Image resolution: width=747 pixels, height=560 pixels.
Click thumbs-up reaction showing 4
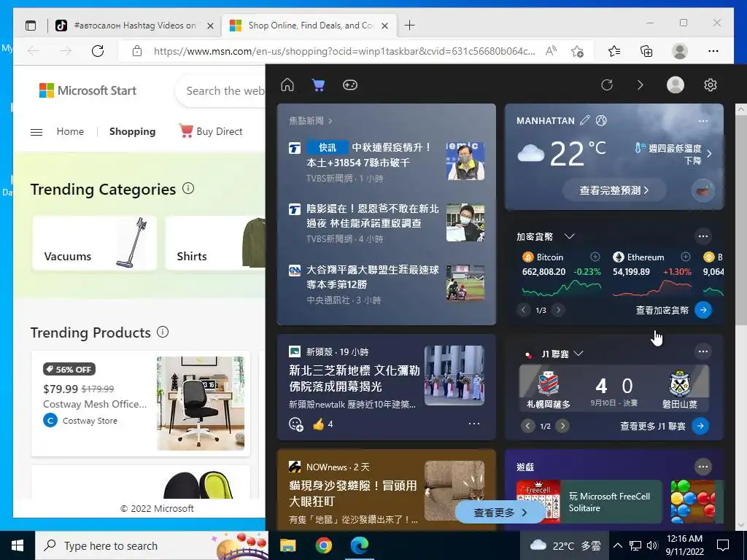(322, 424)
